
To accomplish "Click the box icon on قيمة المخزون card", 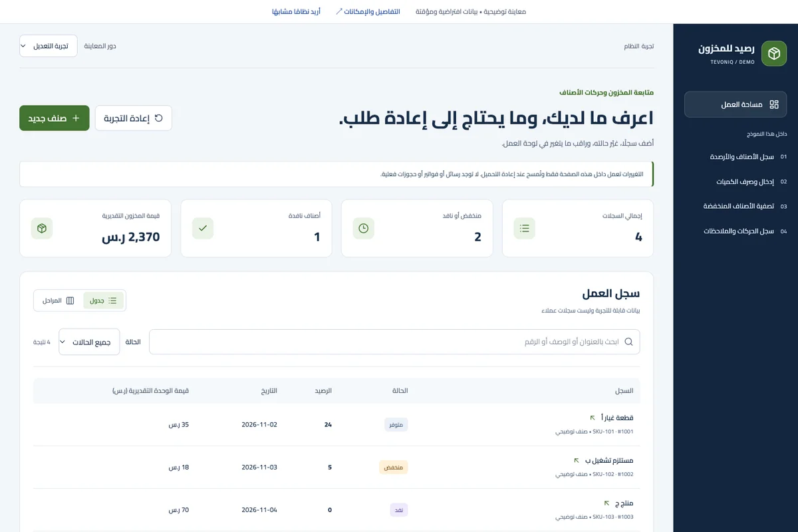I will pos(42,228).
